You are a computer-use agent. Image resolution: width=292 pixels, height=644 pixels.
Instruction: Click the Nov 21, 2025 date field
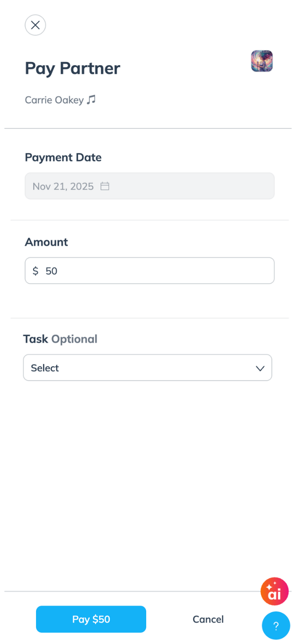click(63, 186)
